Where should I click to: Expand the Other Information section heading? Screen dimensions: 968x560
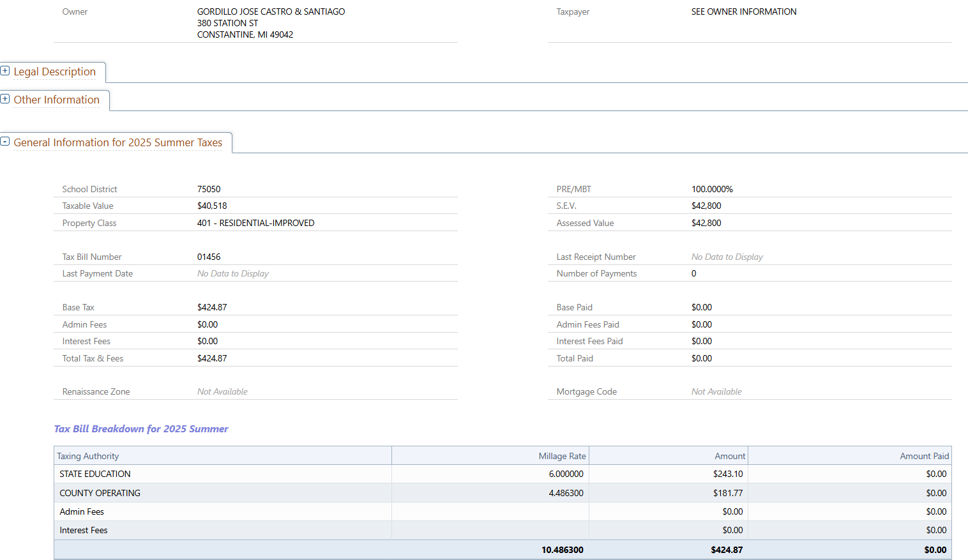[57, 100]
